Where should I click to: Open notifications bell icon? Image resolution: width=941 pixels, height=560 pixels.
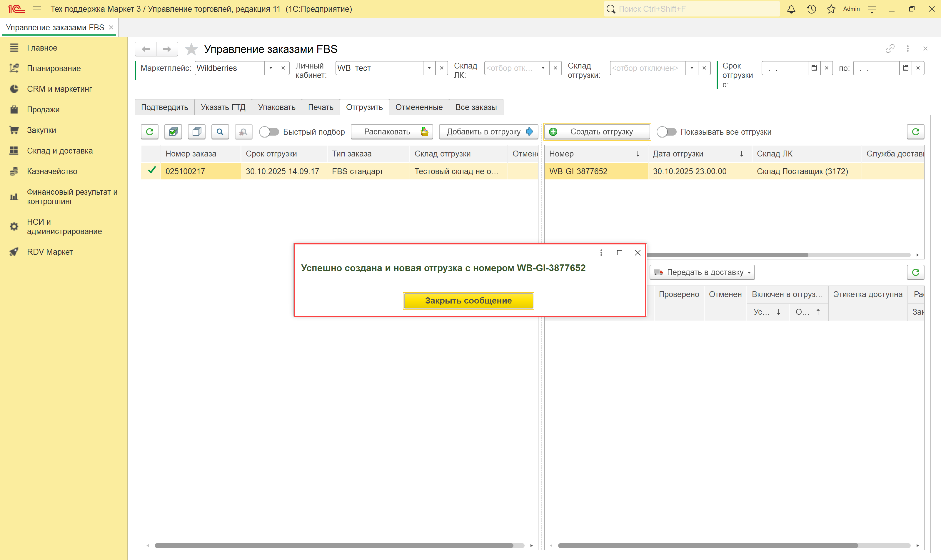pos(791,9)
